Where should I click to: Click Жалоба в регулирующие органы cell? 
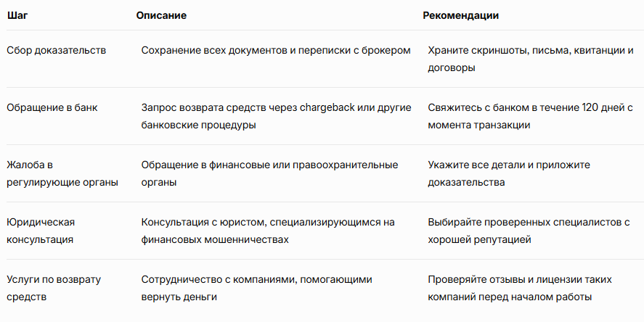click(x=62, y=173)
